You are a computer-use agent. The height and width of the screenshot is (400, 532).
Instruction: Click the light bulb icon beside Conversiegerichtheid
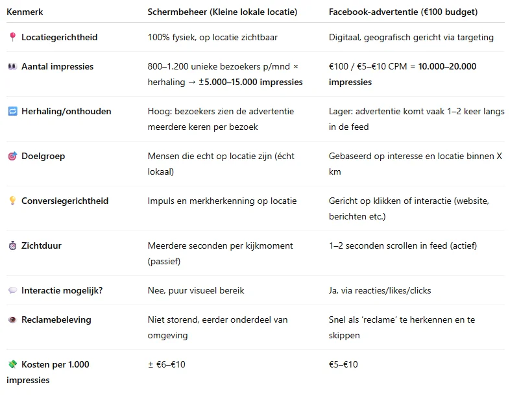(12, 201)
